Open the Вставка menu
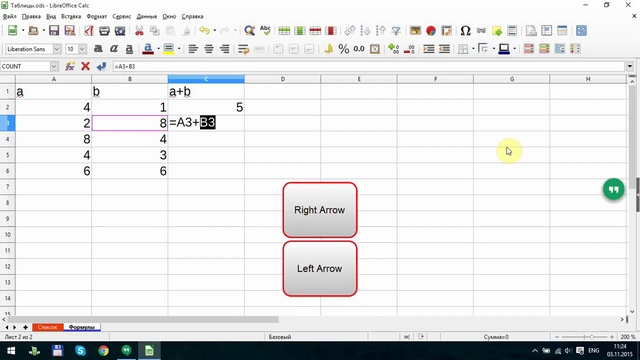The width and height of the screenshot is (640, 360). coord(71,16)
